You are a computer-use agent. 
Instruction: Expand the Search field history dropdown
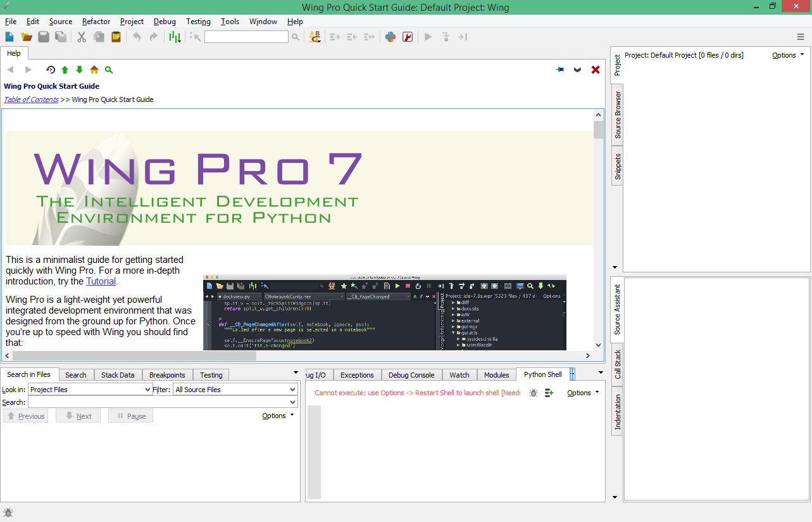[x=292, y=402]
